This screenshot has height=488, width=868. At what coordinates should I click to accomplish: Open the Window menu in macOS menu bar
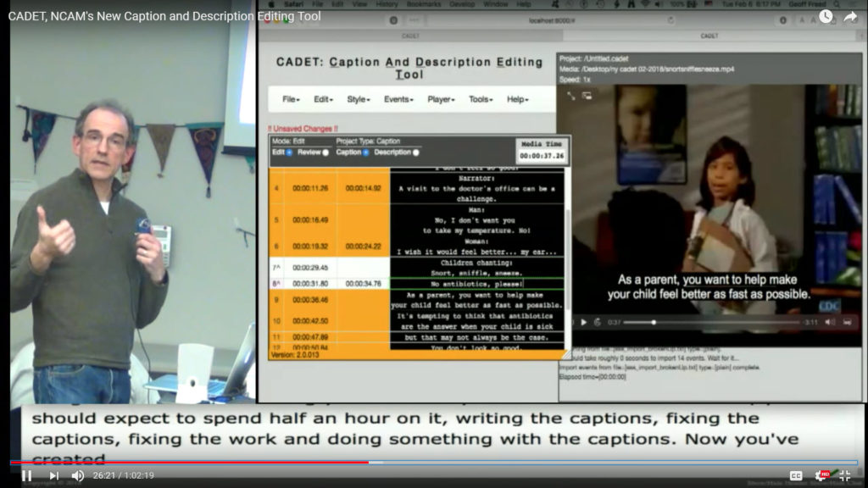(495, 4)
